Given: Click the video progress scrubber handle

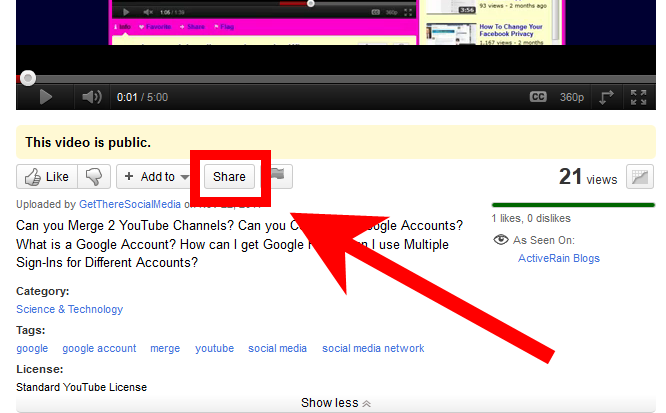Looking at the screenshot, I should point(28,78).
